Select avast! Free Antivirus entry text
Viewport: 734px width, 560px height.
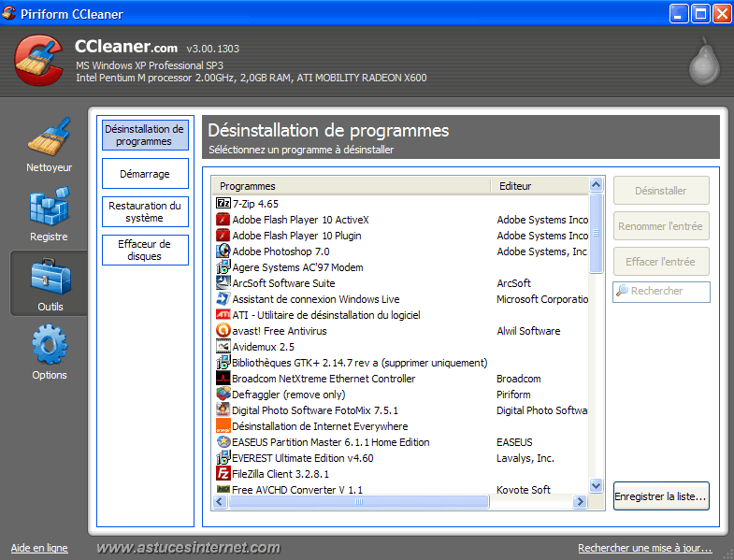(x=280, y=331)
